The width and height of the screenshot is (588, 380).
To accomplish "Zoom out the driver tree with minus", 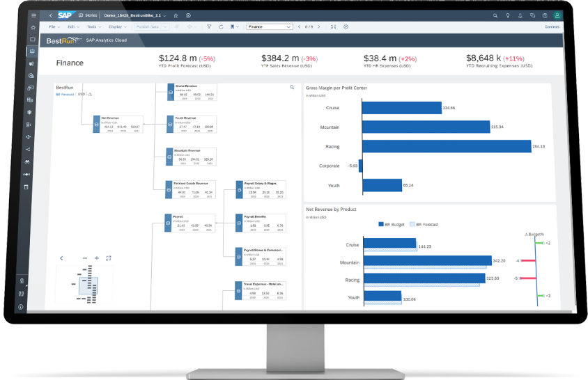I will click(x=85, y=258).
